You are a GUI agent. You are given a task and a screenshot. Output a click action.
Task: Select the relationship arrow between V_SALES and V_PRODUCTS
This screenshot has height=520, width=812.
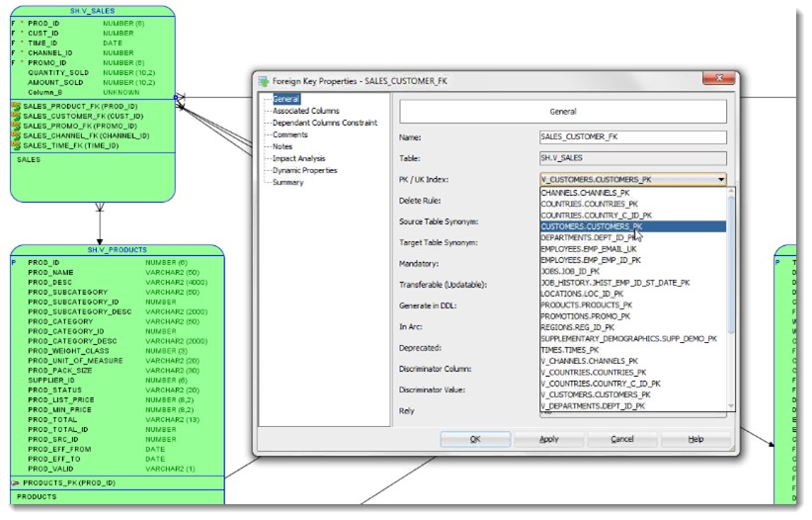pos(100,224)
